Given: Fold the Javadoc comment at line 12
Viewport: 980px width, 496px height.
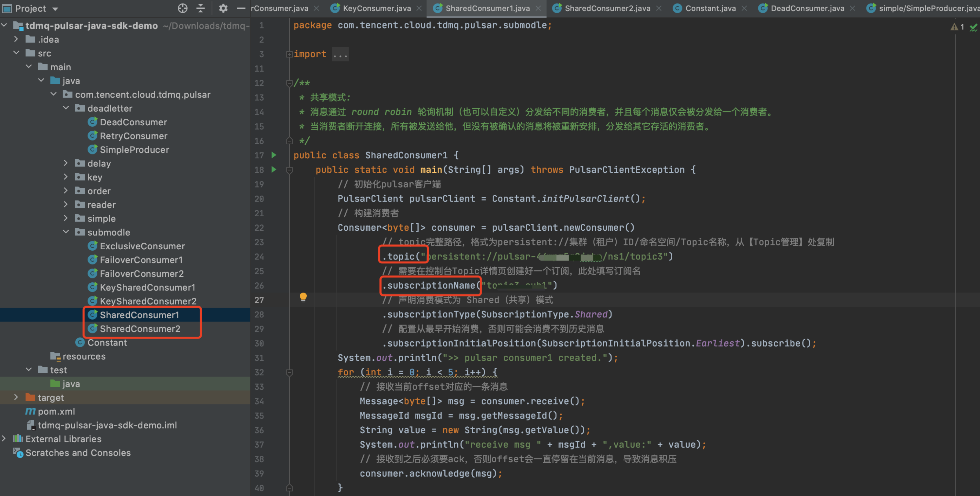Looking at the screenshot, I should 289,83.
